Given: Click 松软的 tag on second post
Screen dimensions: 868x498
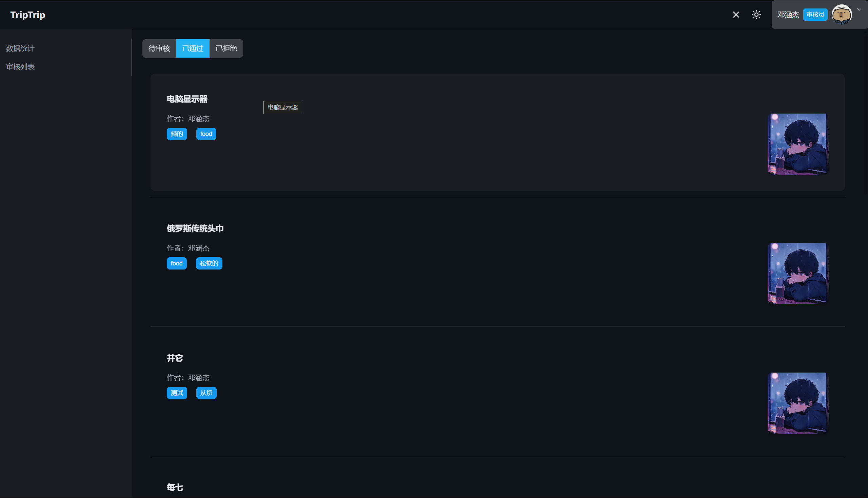Looking at the screenshot, I should pos(209,263).
